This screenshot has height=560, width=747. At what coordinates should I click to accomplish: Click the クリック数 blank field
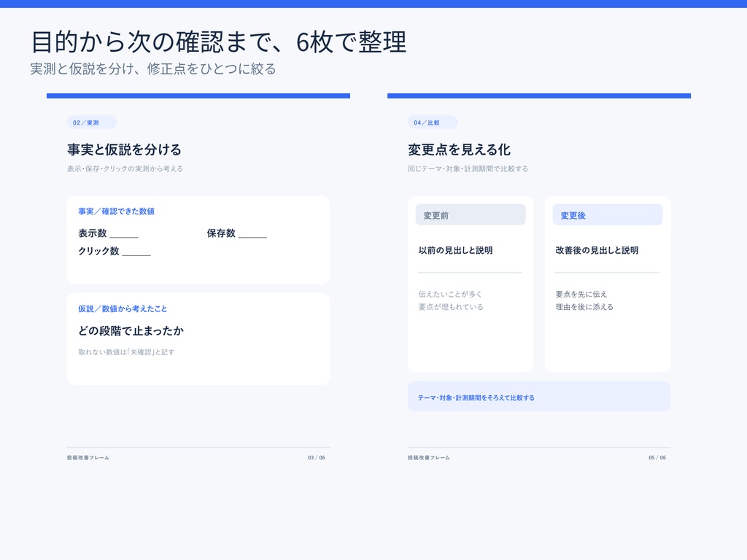pos(136,251)
